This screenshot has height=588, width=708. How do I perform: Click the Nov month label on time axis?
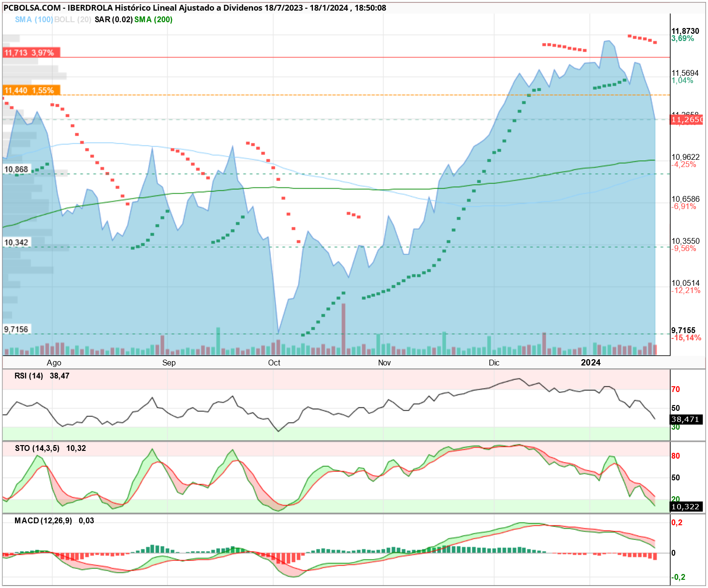(384, 363)
